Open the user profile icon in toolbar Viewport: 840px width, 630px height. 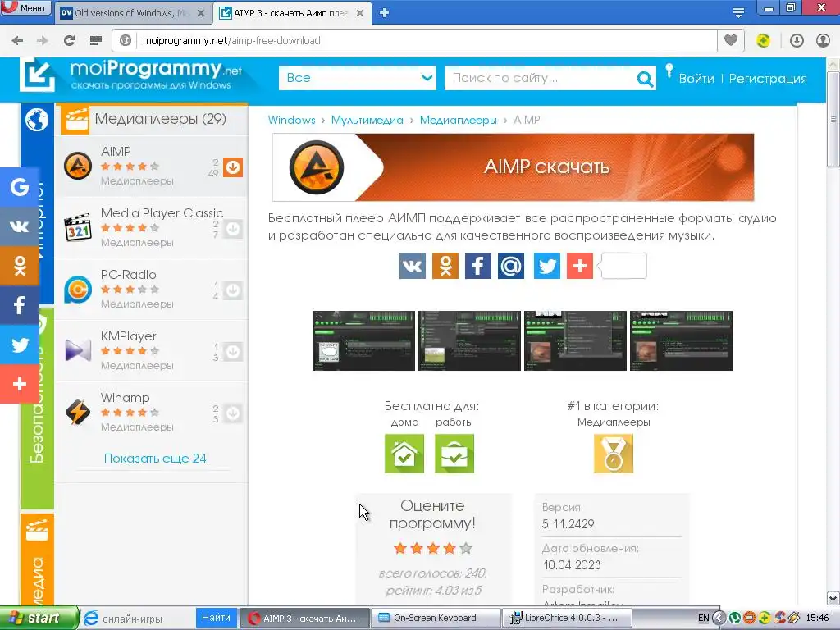(x=823, y=40)
